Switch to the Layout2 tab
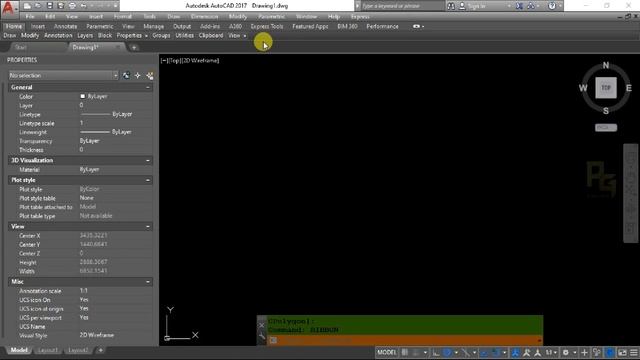640x360 pixels. pos(78,350)
